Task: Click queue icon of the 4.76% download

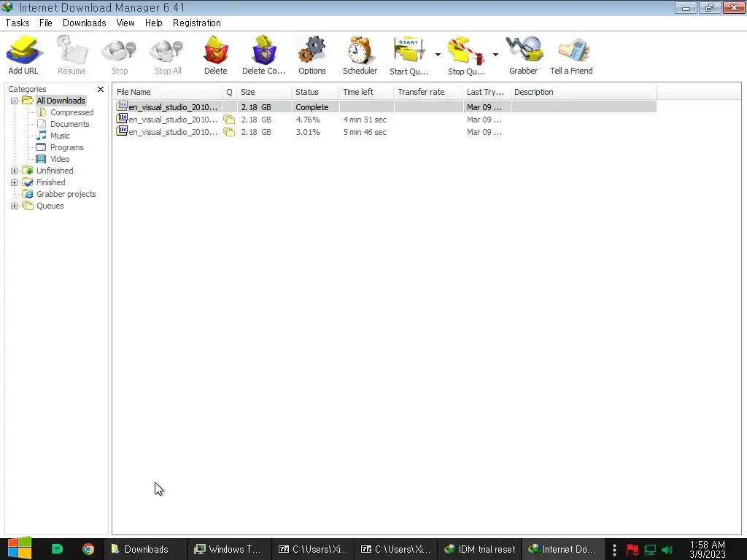Action: tap(229, 120)
